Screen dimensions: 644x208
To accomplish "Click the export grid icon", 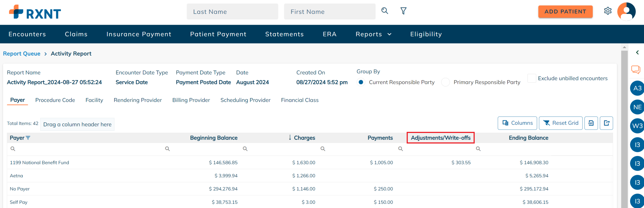I will pyautogui.click(x=606, y=123).
